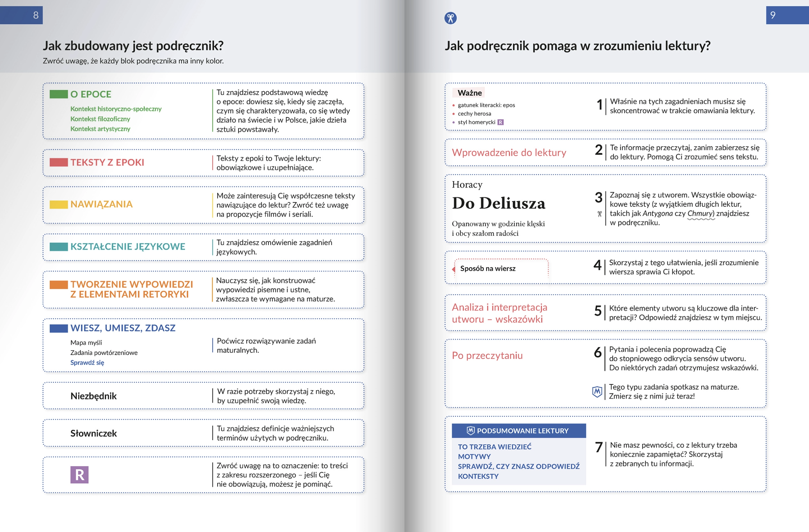Click page number 9 tab
The width and height of the screenshot is (809, 532).
[787, 15]
